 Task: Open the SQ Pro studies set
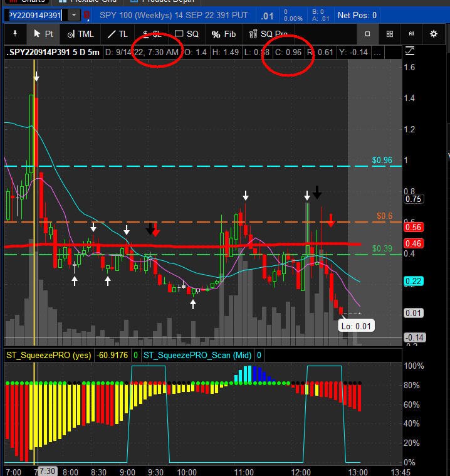[268, 34]
